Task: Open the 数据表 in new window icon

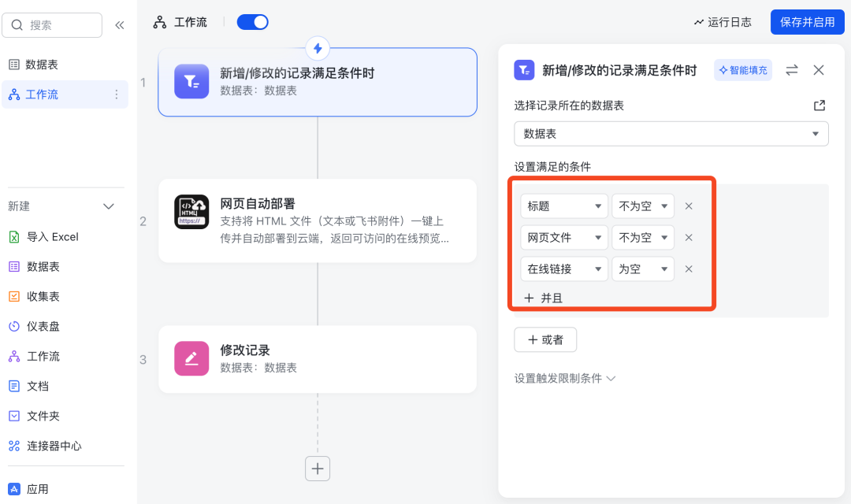Action: click(819, 105)
